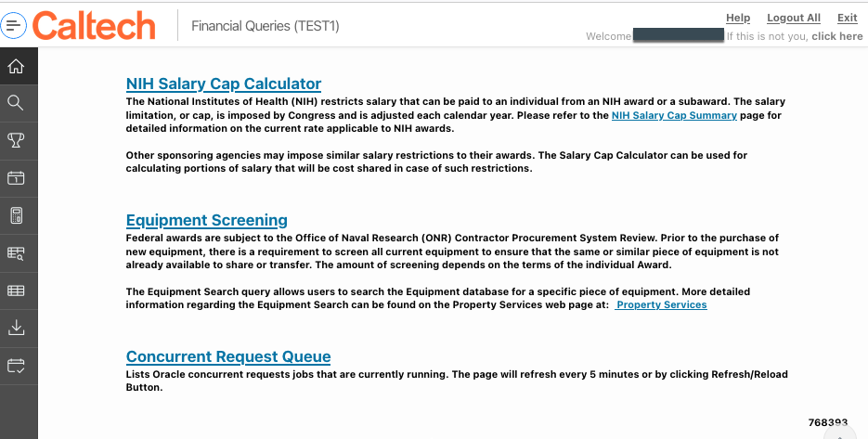The image size is (868, 439).
Task: Open the calendar checkmark icon
Action: [16, 365]
